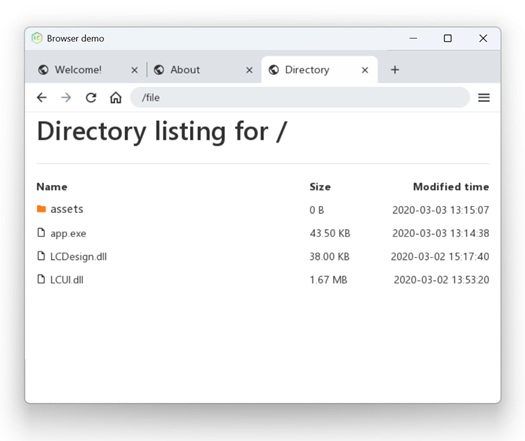This screenshot has height=441, width=525.
Task: Click the orange assets folder icon
Action: (x=41, y=209)
